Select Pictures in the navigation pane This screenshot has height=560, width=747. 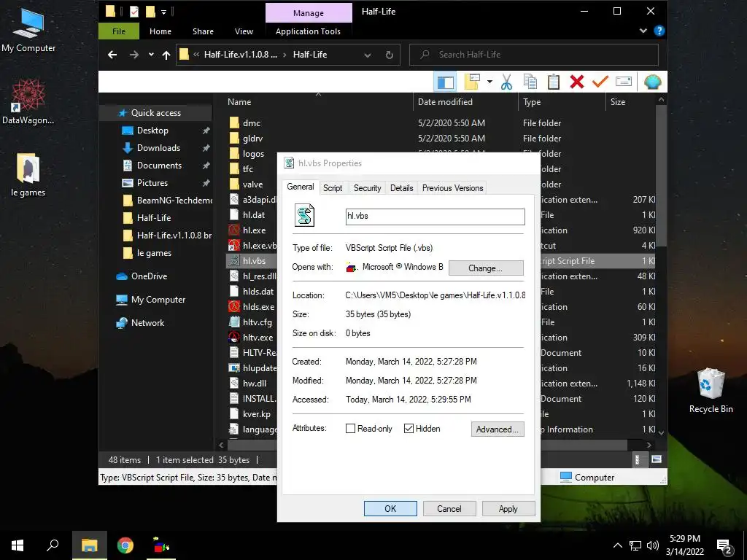(152, 183)
